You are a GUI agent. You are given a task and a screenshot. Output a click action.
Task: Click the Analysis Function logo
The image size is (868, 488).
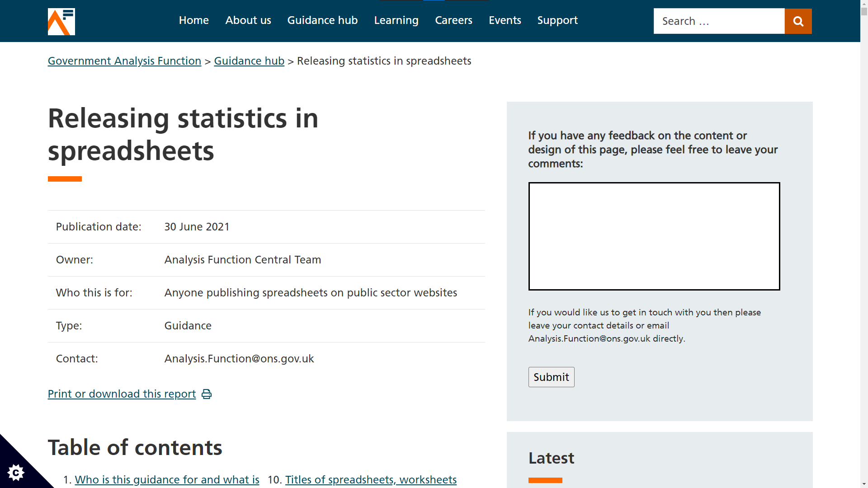61,21
